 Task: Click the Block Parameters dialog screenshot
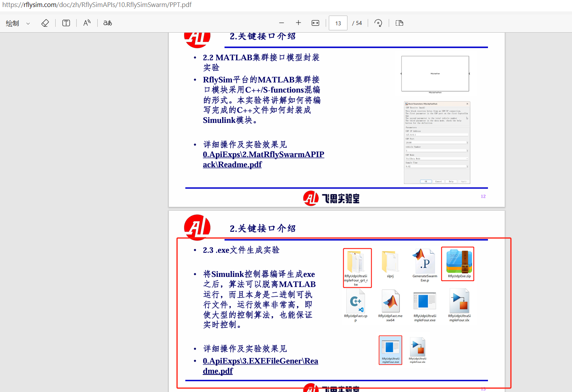pos(437,142)
